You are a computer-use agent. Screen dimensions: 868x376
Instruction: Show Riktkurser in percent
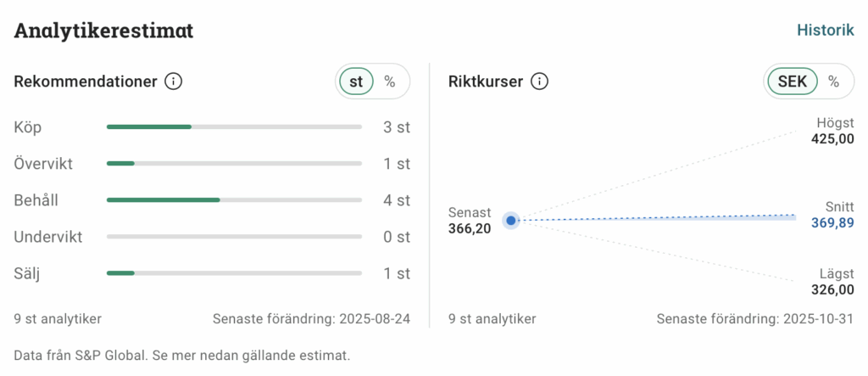[833, 82]
